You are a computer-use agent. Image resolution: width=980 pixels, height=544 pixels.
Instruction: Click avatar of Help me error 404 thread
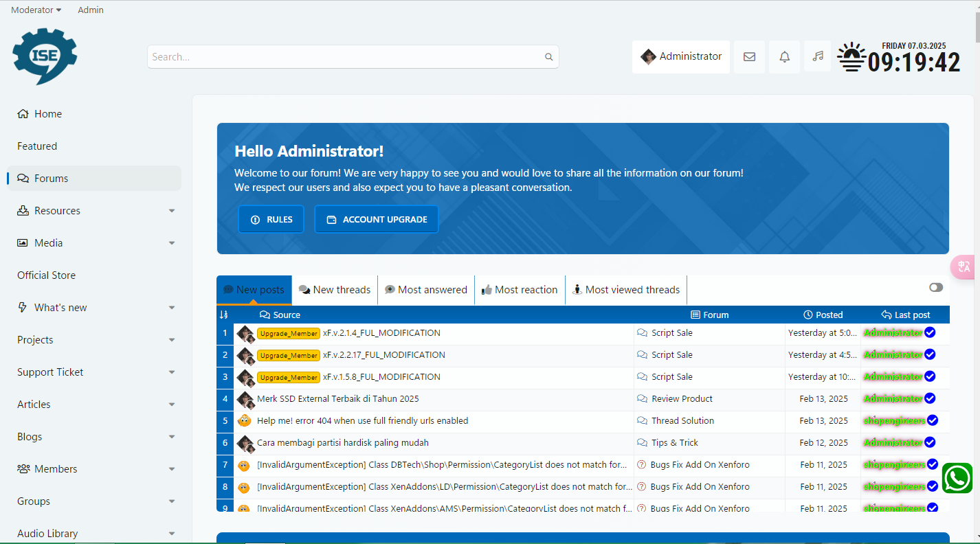[x=244, y=421]
